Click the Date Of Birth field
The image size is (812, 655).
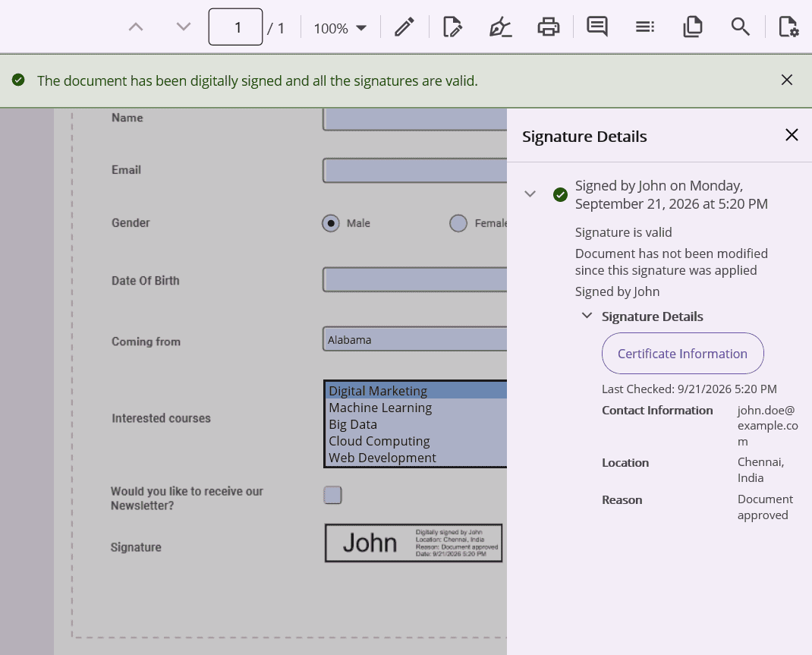[415, 279]
